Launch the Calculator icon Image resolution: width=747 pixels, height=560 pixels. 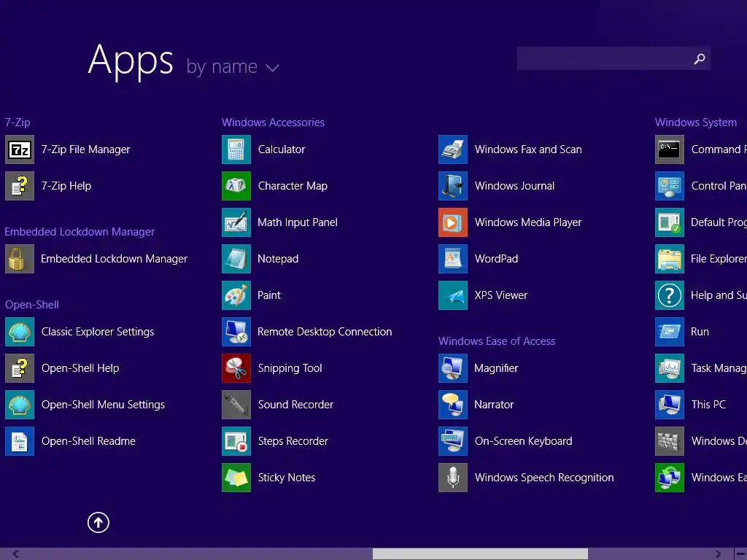[x=236, y=149]
